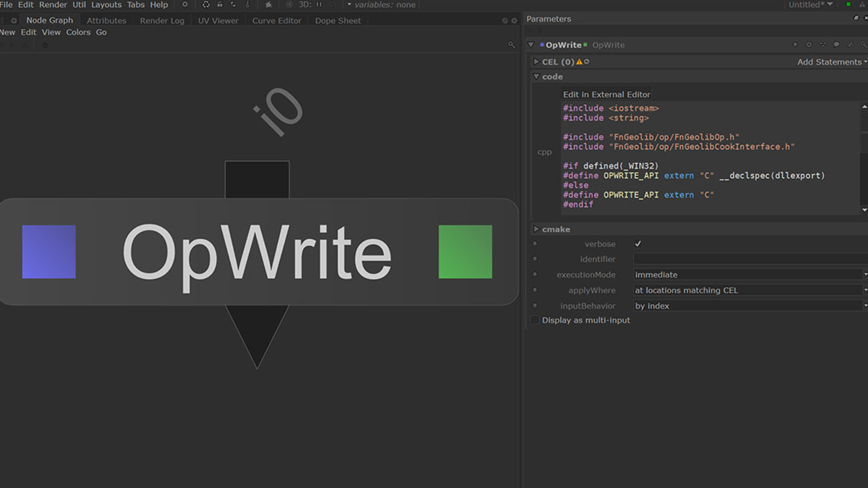Click the green status square at top right

point(848,5)
